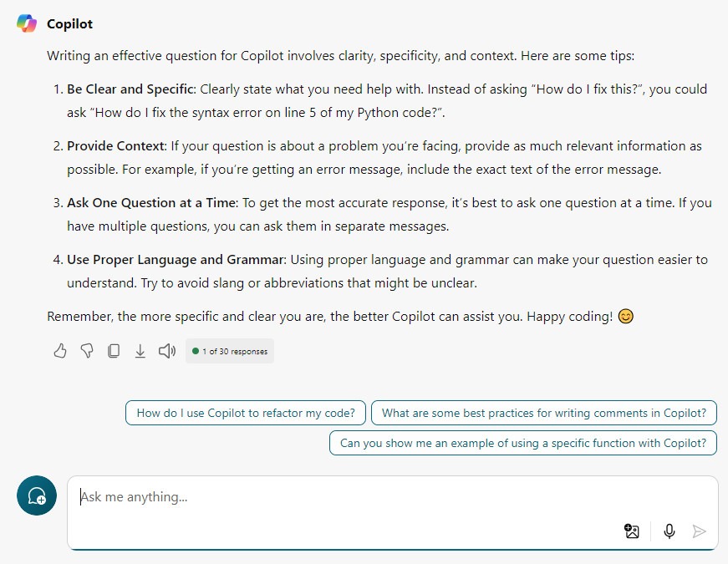
Task: Like the response with thumbs up
Action: (60, 351)
